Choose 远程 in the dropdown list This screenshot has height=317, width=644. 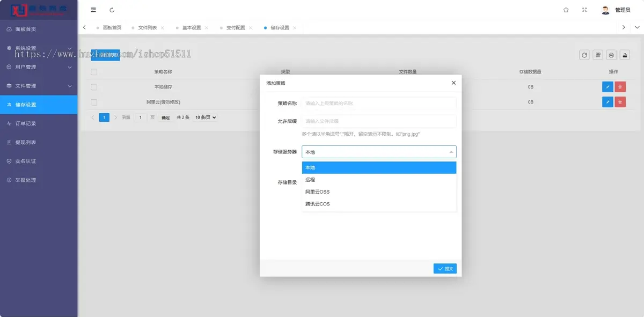pyautogui.click(x=379, y=180)
